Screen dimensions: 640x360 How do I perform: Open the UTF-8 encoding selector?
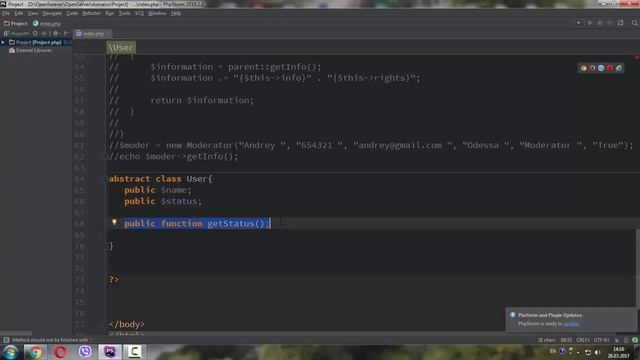pos(601,340)
